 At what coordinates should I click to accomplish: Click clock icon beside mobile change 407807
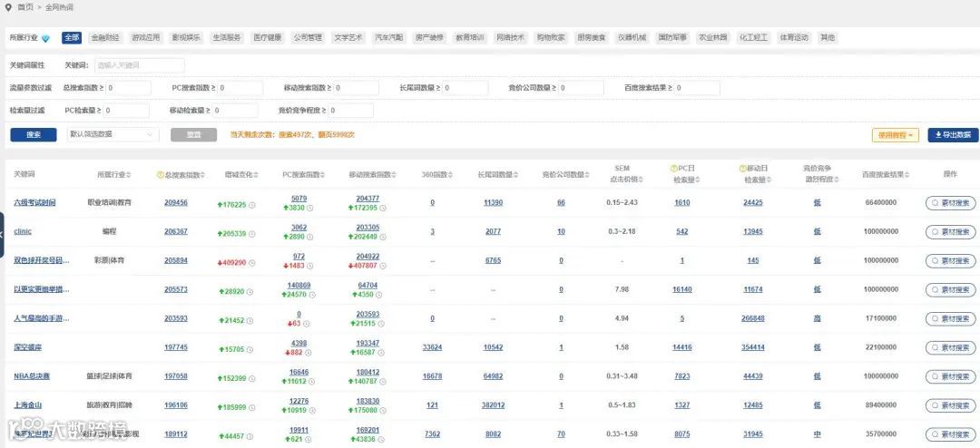click(x=383, y=266)
